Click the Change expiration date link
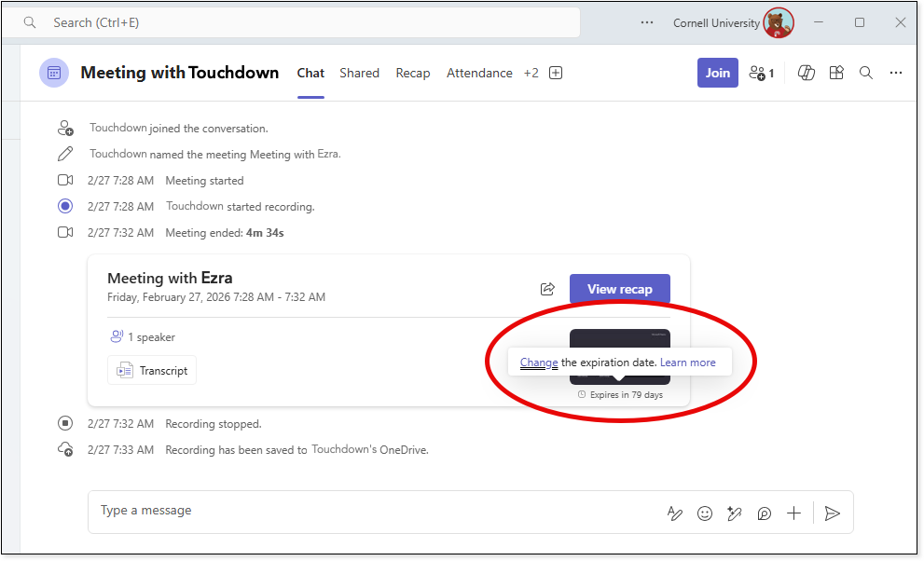This screenshot has width=924, height=561. click(x=539, y=363)
